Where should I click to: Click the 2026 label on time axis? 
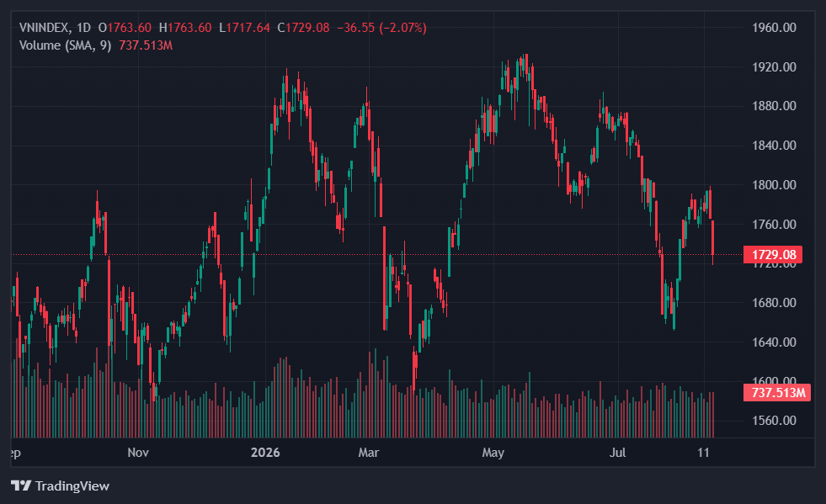[x=265, y=453]
